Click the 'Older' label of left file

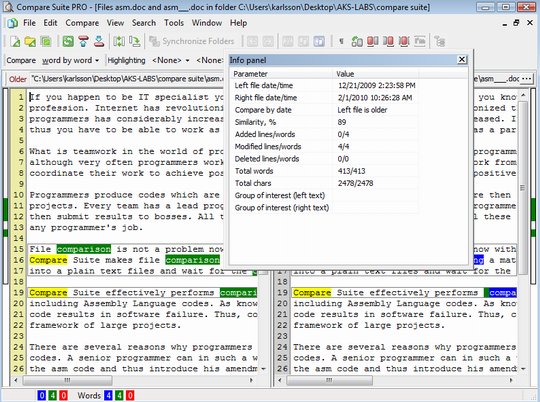[18, 79]
